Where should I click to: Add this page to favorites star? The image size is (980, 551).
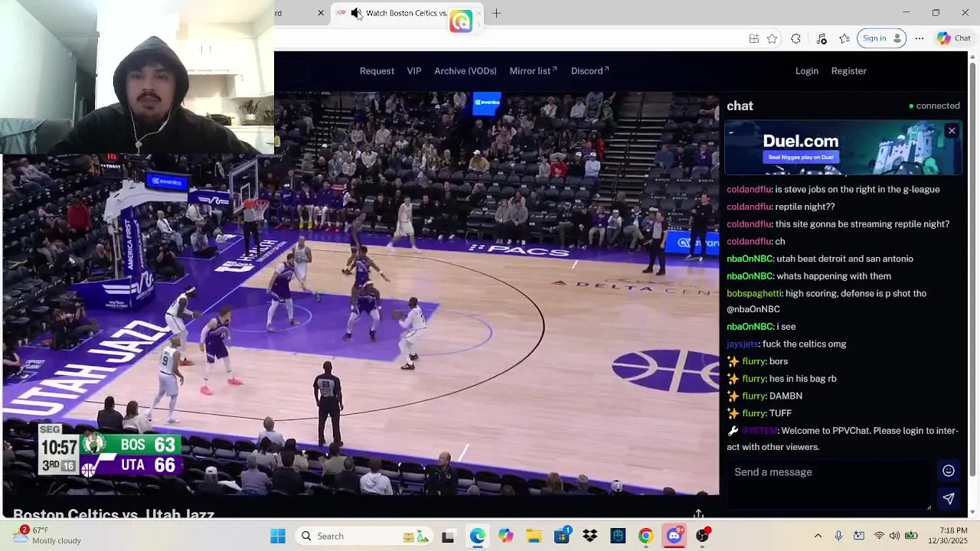[x=773, y=38]
